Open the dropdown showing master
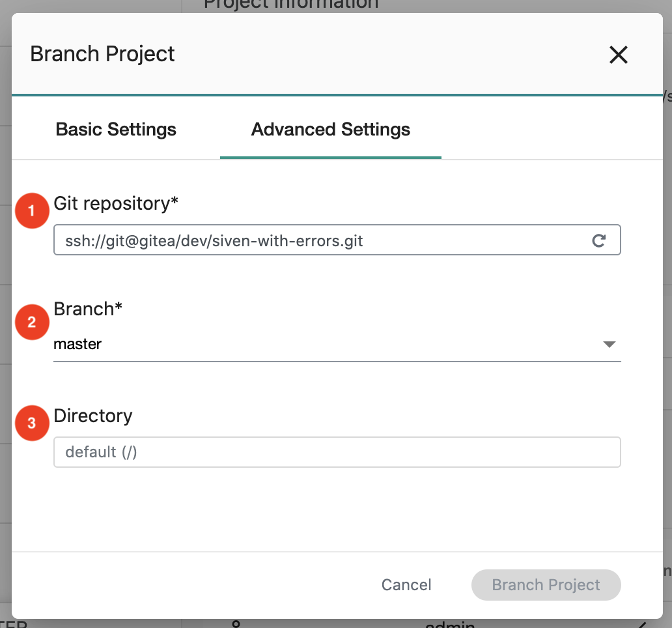672x628 pixels. click(326, 344)
